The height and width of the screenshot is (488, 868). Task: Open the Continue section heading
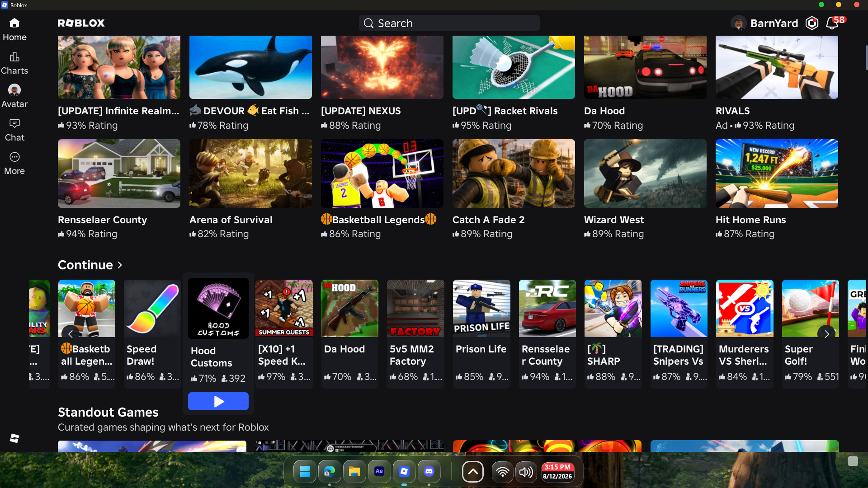coord(85,265)
